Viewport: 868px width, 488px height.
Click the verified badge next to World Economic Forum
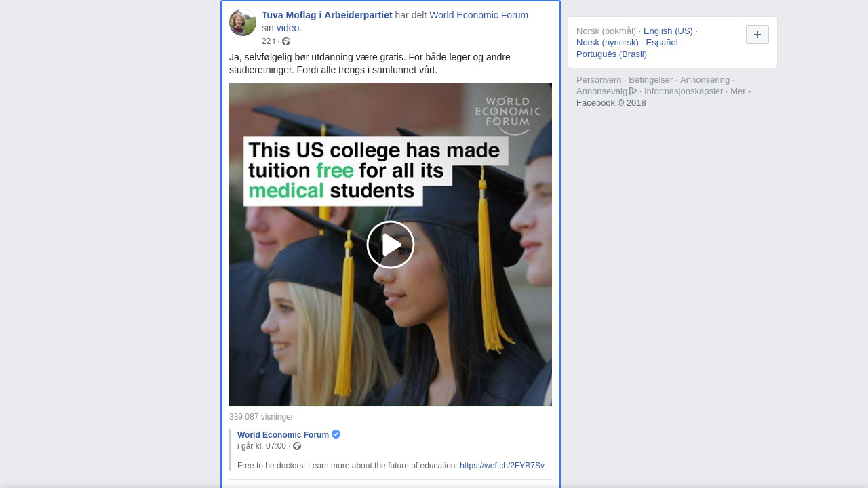tap(336, 434)
